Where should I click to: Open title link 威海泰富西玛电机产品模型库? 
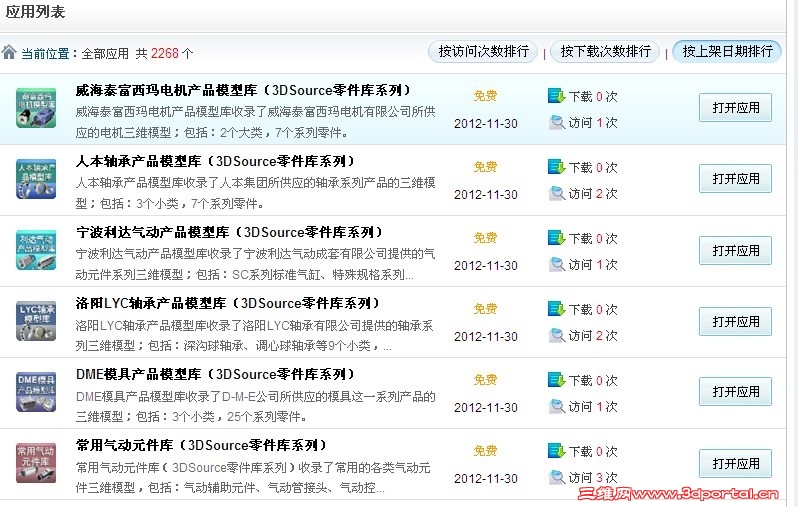(x=243, y=91)
